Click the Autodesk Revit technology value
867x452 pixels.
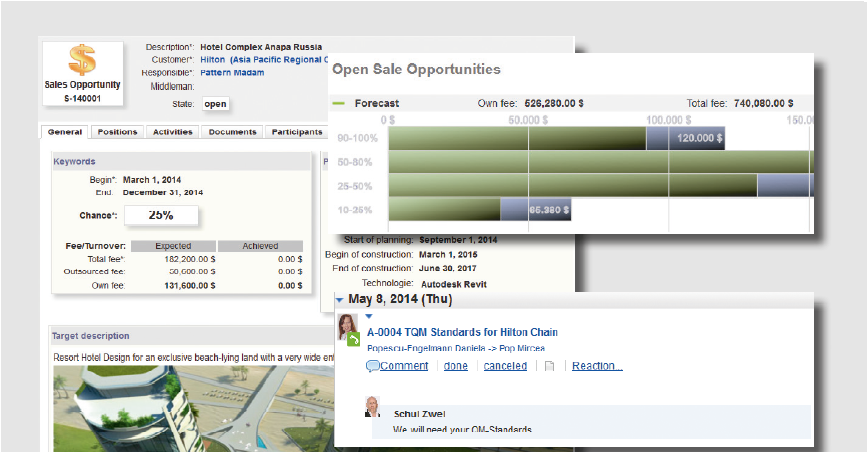click(454, 284)
